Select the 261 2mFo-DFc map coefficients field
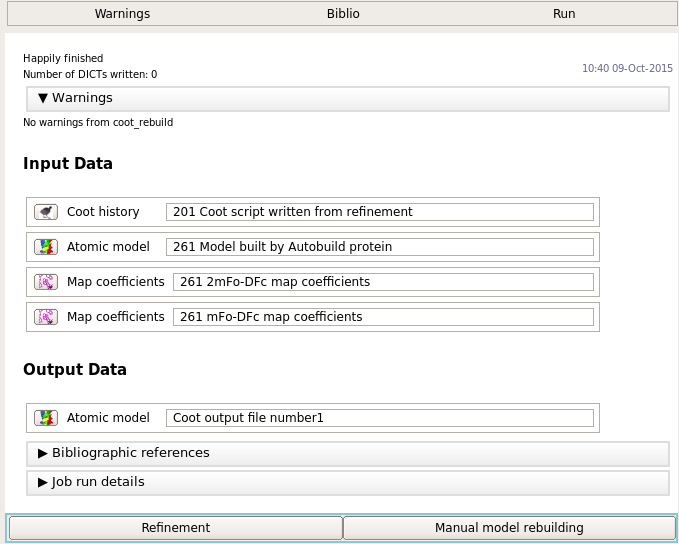679x544 pixels. (x=383, y=282)
